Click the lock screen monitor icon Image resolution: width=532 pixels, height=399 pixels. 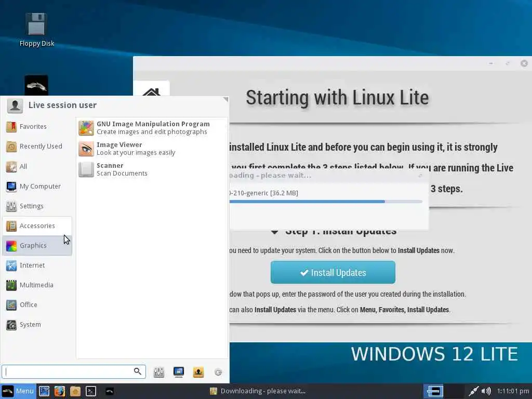(179, 372)
